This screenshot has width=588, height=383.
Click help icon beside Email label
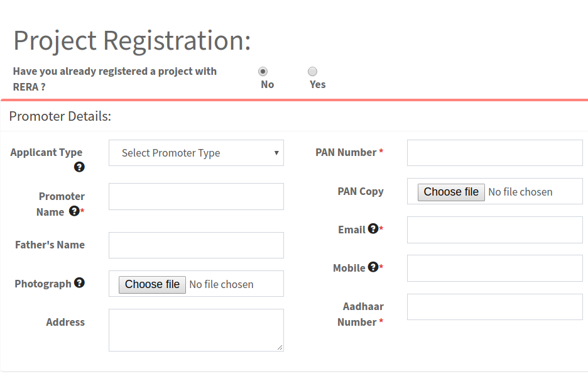373,229
